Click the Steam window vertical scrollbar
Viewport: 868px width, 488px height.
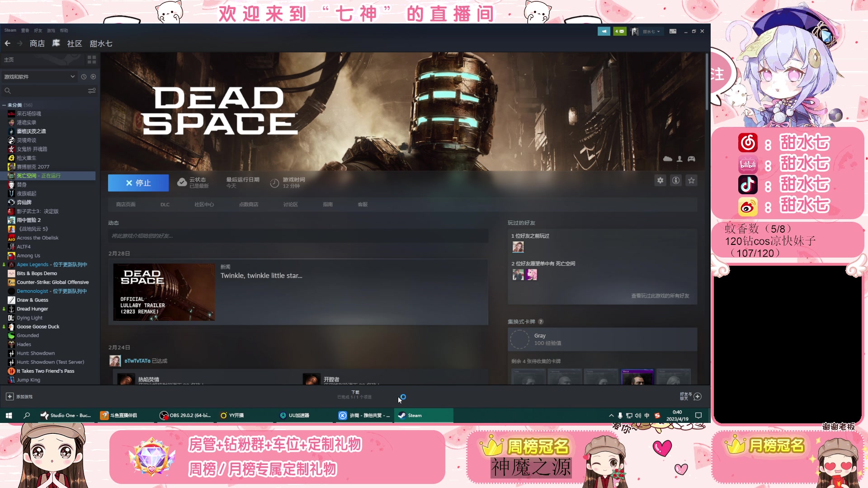[707, 81]
